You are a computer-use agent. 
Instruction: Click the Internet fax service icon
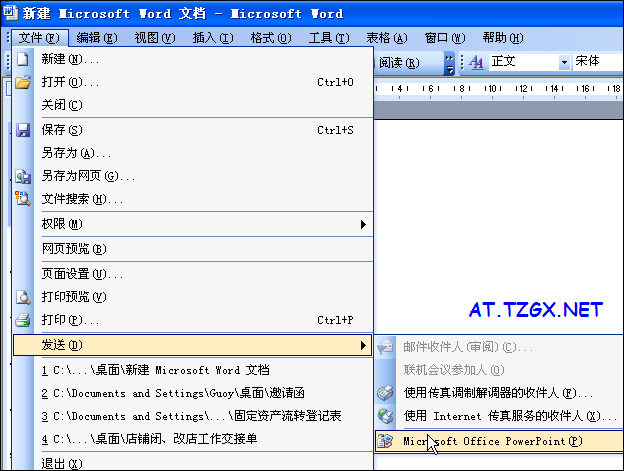385,416
